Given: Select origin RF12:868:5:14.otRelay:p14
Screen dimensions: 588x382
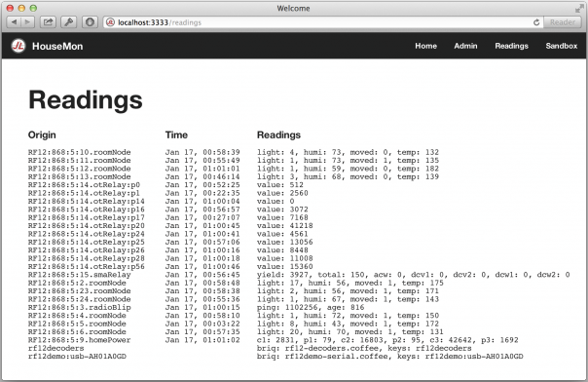Looking at the screenshot, I should pyautogui.click(x=87, y=201).
